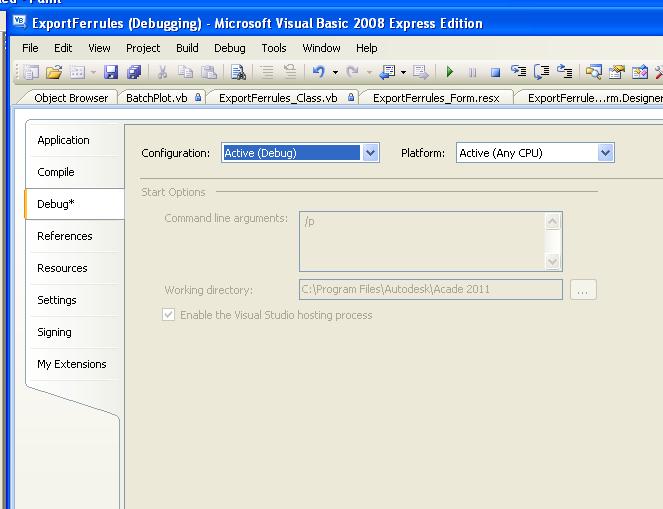Image resolution: width=663 pixels, height=509 pixels.
Task: Open the Help menu
Action: tap(367, 48)
